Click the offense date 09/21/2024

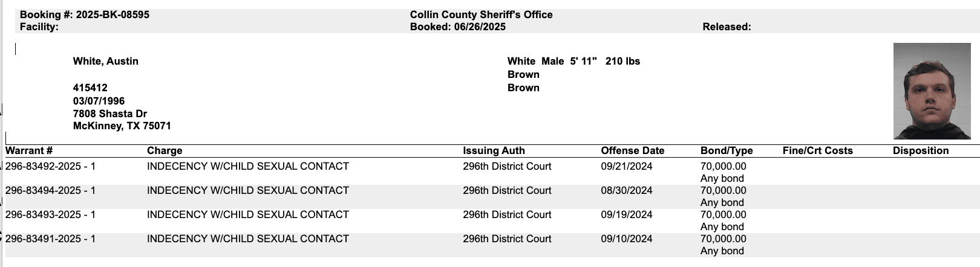pos(626,166)
